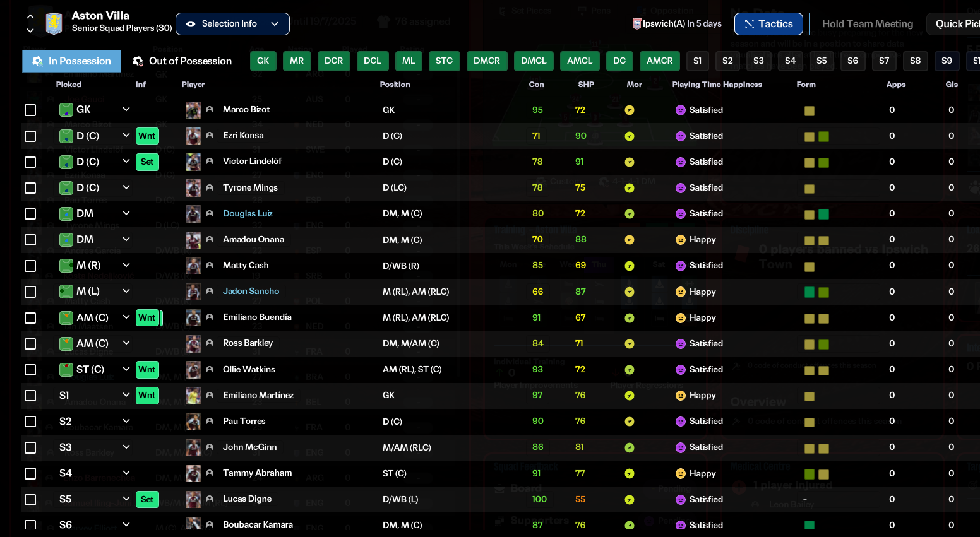This screenshot has height=537, width=980.
Task: Switch to the Out of Possession tab
Action: pos(182,61)
